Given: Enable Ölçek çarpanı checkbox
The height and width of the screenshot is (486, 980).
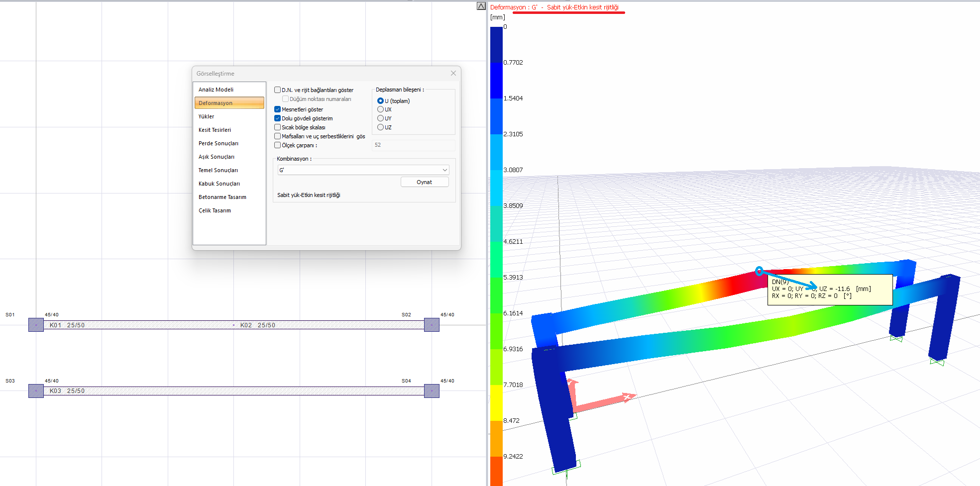Looking at the screenshot, I should (x=278, y=145).
